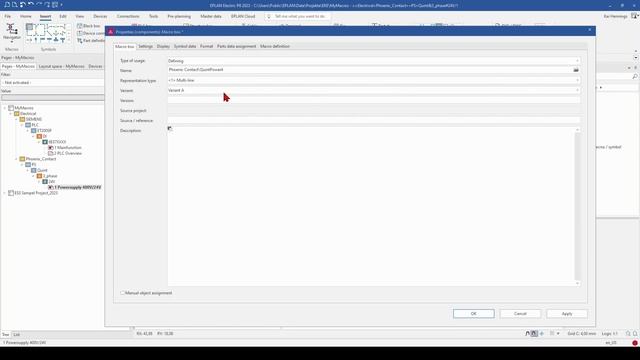This screenshot has width=640, height=360.
Task: Click the search magnifier icon in right panel
Action: coord(635,76)
